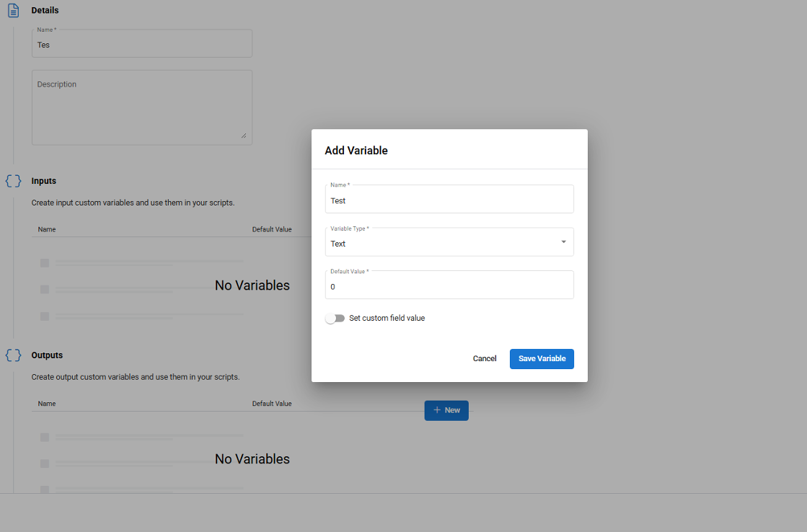Click the Default Value input containing 0
The height and width of the screenshot is (532, 807).
tap(449, 286)
